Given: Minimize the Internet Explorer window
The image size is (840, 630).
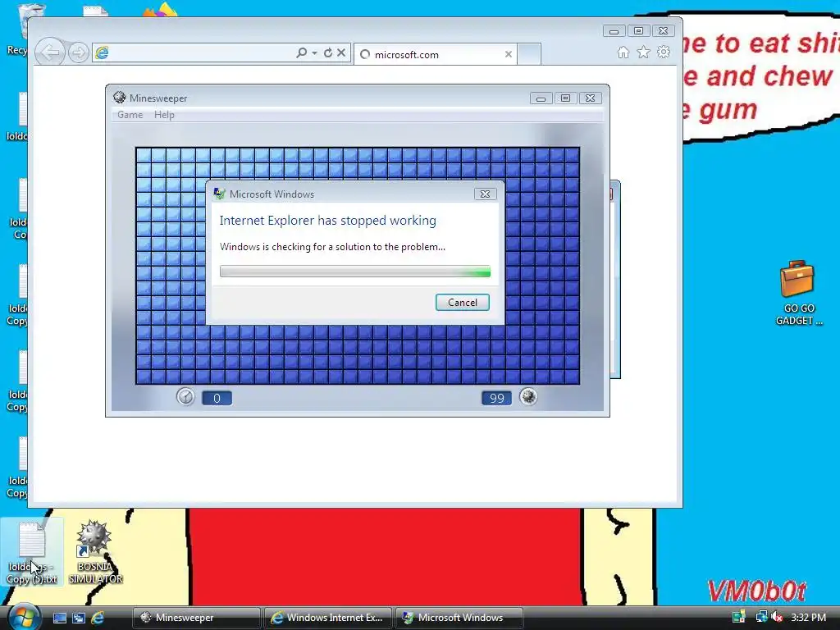Looking at the screenshot, I should click(614, 31).
